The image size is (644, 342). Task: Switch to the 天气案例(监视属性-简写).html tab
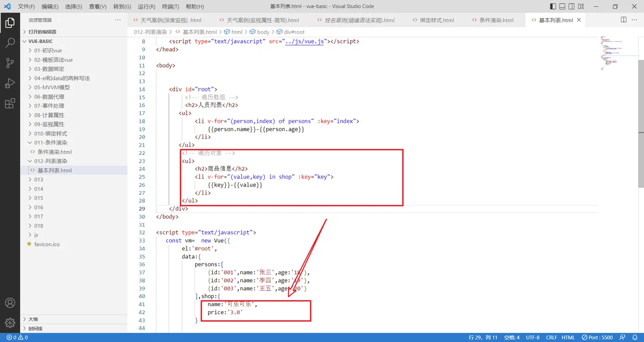coord(263,20)
